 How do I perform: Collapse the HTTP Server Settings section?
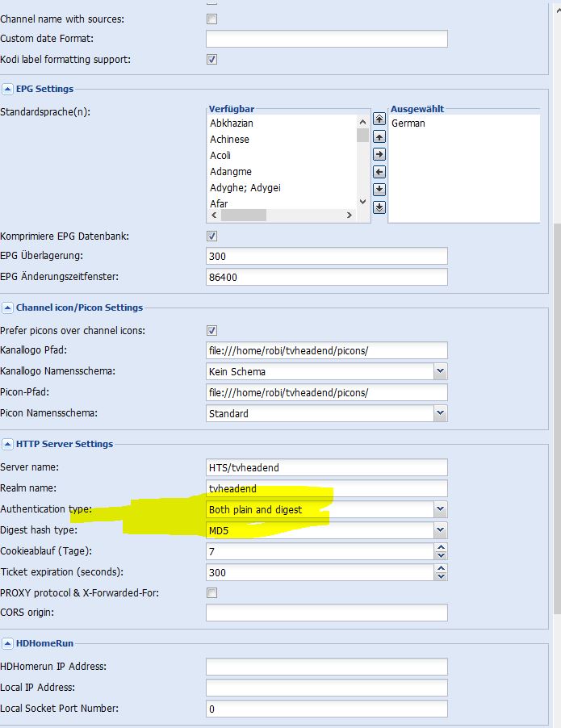tap(7, 444)
